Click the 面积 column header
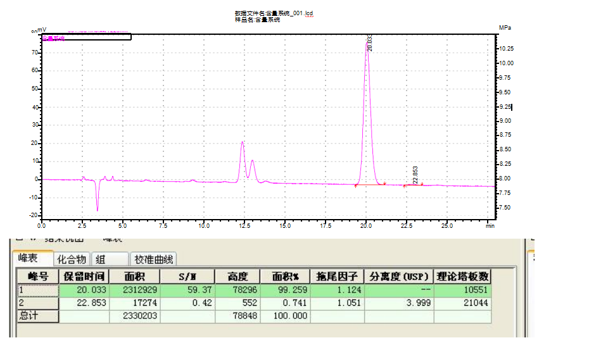This screenshot has height=364, width=589. coord(134,276)
